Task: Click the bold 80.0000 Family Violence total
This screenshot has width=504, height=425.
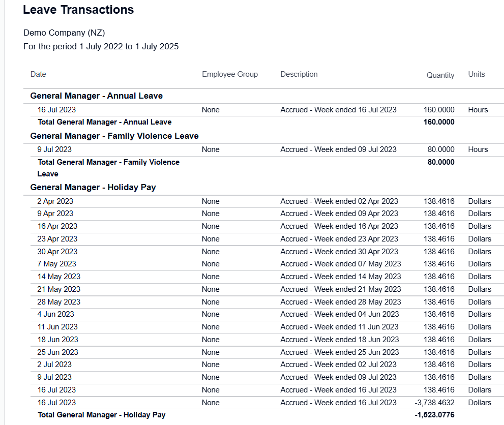Action: pos(440,162)
